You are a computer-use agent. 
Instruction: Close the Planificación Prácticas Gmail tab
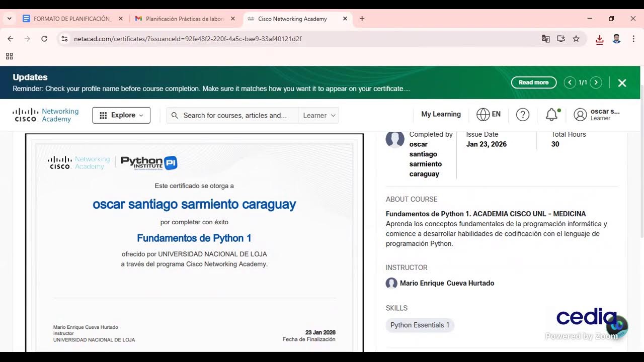coord(232,19)
